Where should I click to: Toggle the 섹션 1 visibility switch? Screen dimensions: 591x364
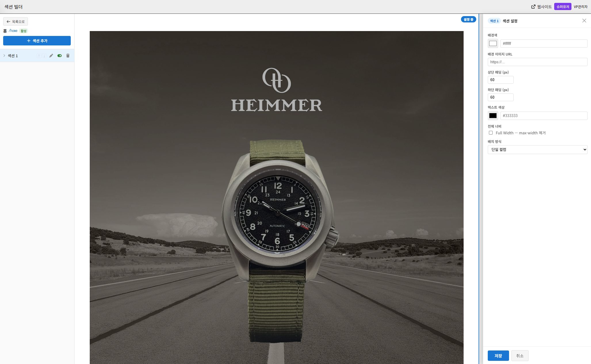[60, 56]
